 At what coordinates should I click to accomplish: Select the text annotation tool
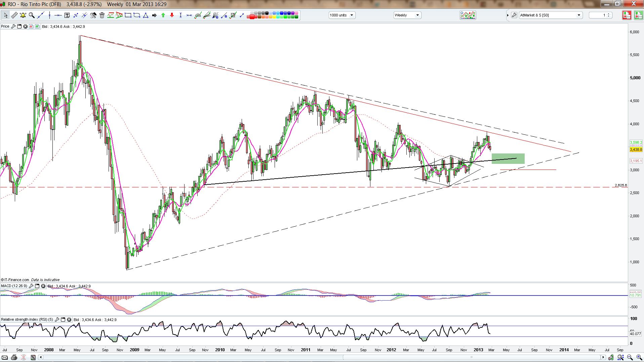(67, 15)
